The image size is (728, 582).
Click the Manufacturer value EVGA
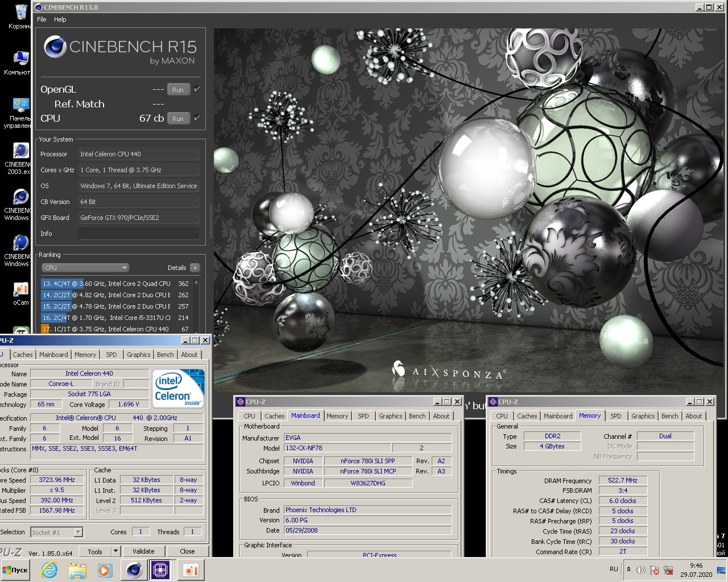point(367,438)
